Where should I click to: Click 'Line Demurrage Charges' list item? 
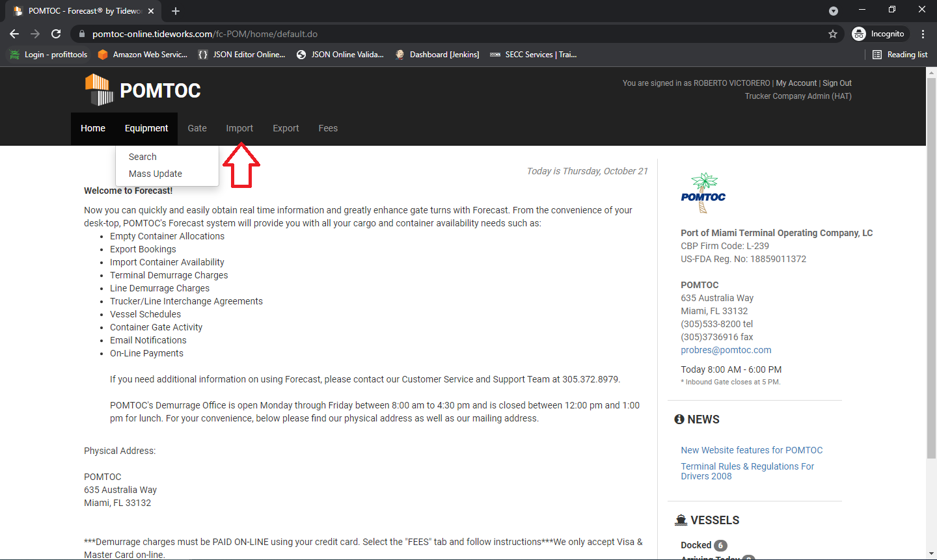[159, 288]
